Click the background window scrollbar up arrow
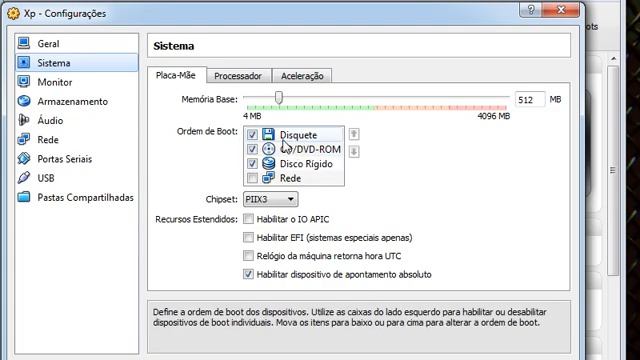Image resolution: width=640 pixels, height=360 pixels. tap(613, 59)
